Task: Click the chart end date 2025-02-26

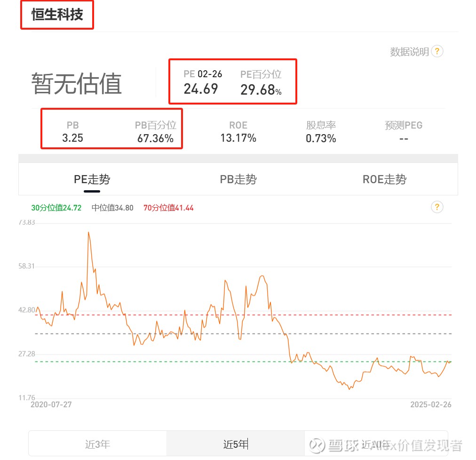Action: click(x=431, y=404)
